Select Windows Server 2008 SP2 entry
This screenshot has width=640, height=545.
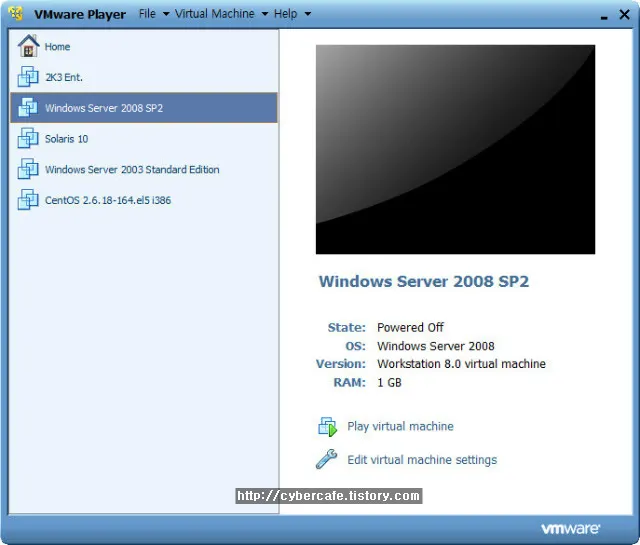point(144,107)
